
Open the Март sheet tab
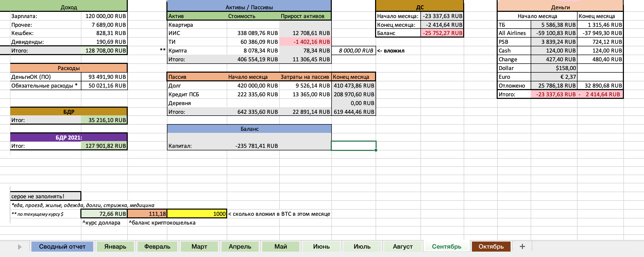[x=199, y=246]
